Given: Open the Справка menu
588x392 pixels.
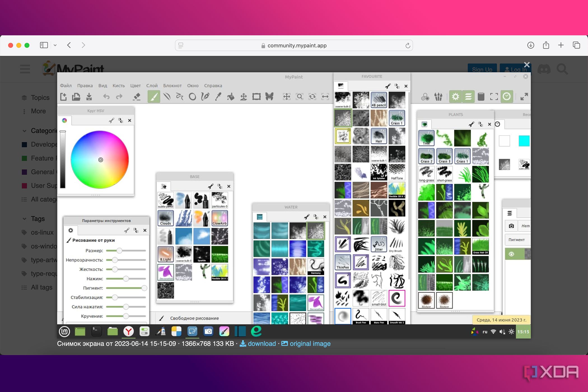Looking at the screenshot, I should (x=213, y=86).
